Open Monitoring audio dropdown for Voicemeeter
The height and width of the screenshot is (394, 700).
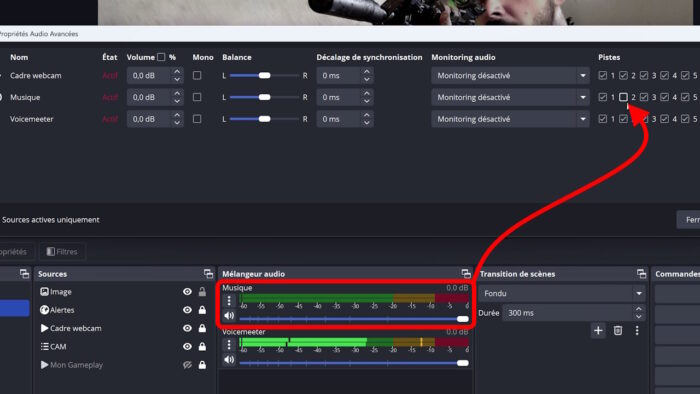click(x=510, y=119)
